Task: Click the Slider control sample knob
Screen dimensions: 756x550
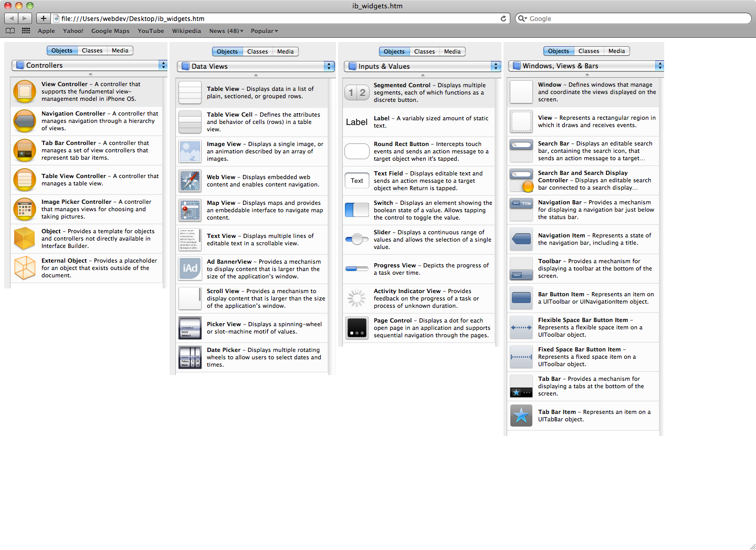Action: point(358,239)
